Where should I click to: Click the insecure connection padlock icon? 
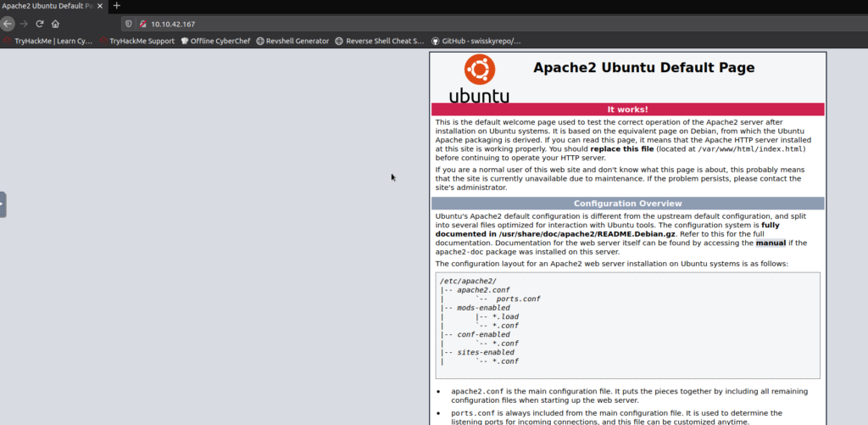(x=142, y=24)
